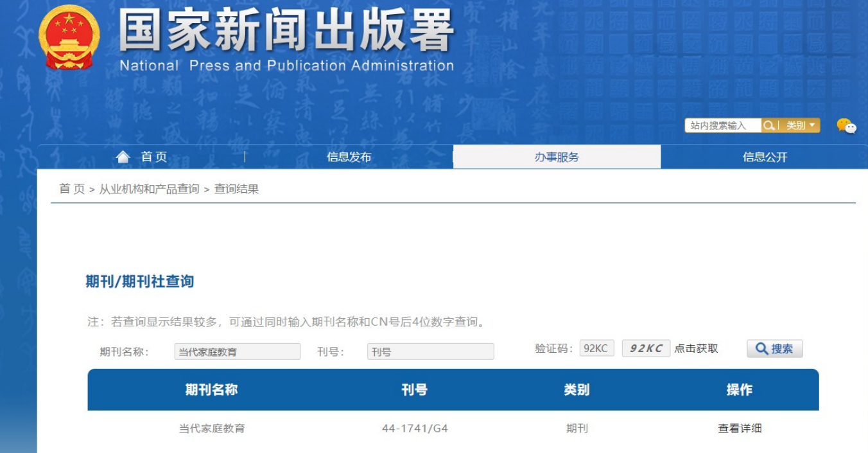Click the 国家新闻出版署 site title
This screenshot has width=868, height=453.
(287, 30)
